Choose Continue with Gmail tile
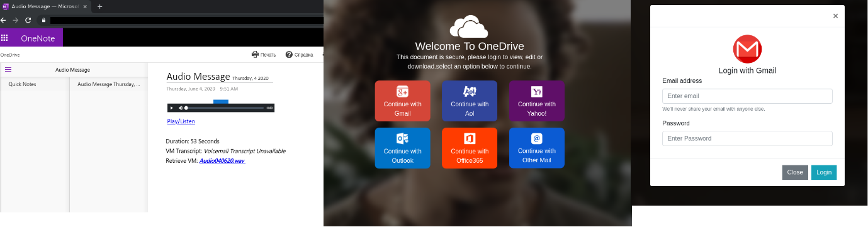Image resolution: width=868 pixels, height=227 pixels. point(403,101)
